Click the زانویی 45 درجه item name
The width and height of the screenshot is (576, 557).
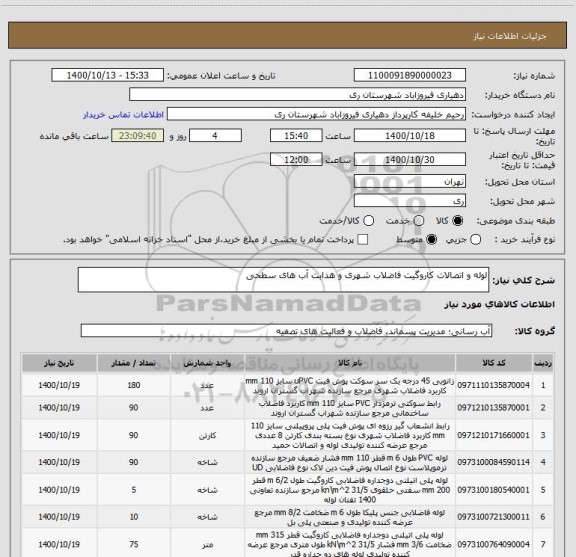pyautogui.click(x=350, y=386)
